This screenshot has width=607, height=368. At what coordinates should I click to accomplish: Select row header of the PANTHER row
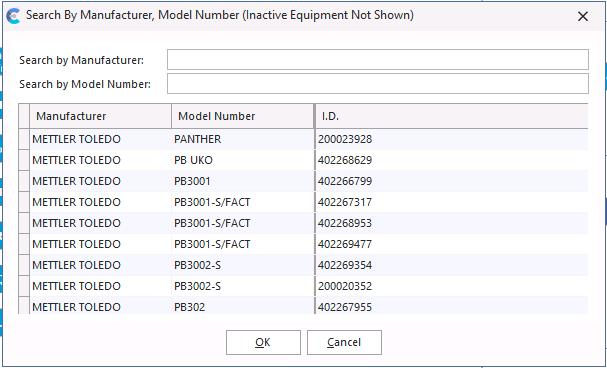pyautogui.click(x=24, y=139)
